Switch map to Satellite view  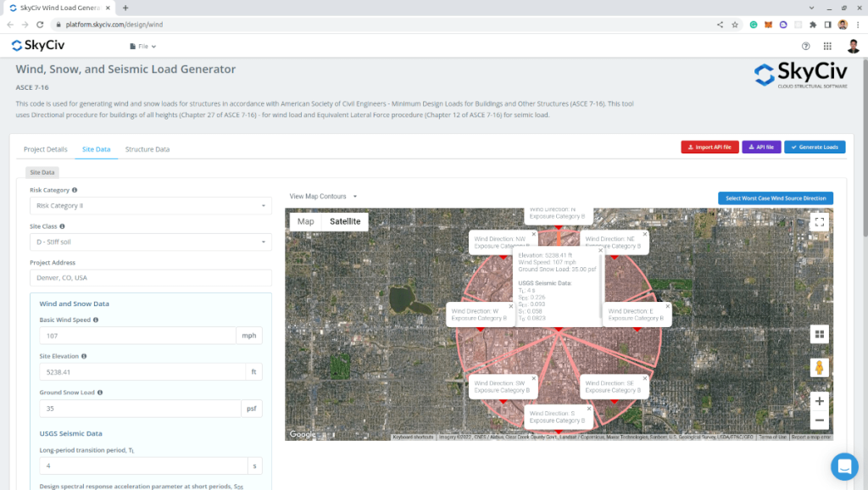tap(344, 221)
